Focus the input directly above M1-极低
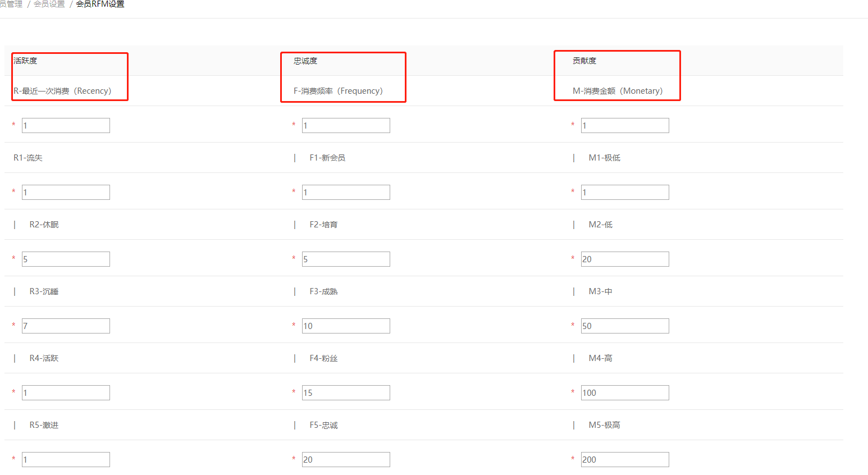Viewport: 868px width, 475px height. pyautogui.click(x=625, y=125)
